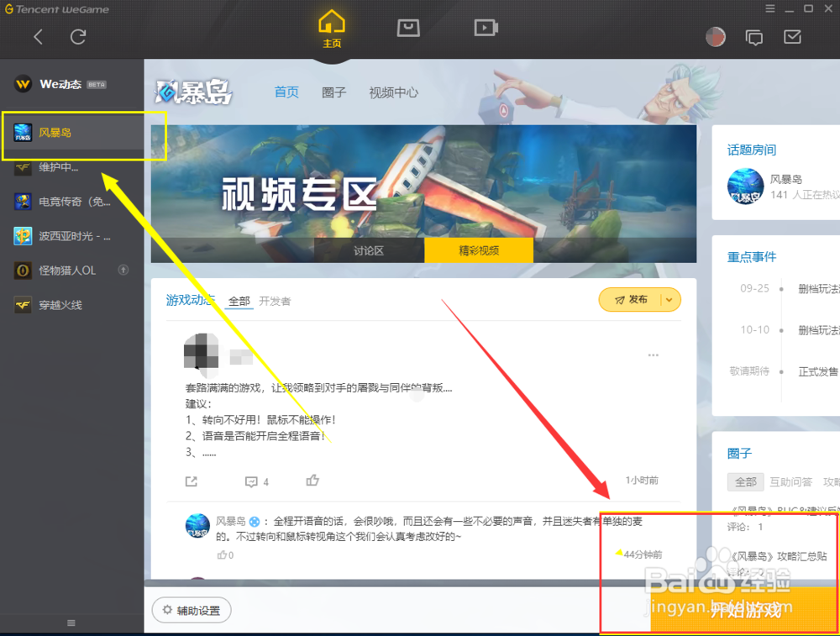Open the store bag icon in top bar

408,28
